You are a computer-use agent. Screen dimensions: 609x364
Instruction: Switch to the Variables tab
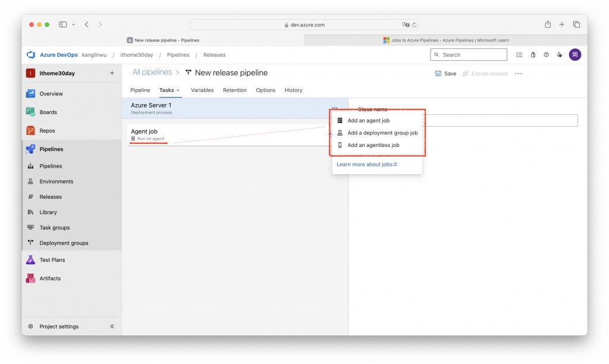pyautogui.click(x=202, y=90)
